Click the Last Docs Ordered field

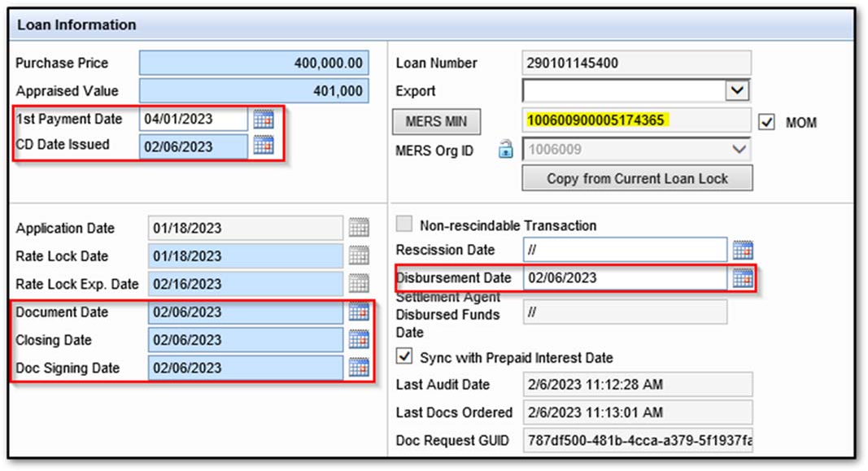pos(638,412)
